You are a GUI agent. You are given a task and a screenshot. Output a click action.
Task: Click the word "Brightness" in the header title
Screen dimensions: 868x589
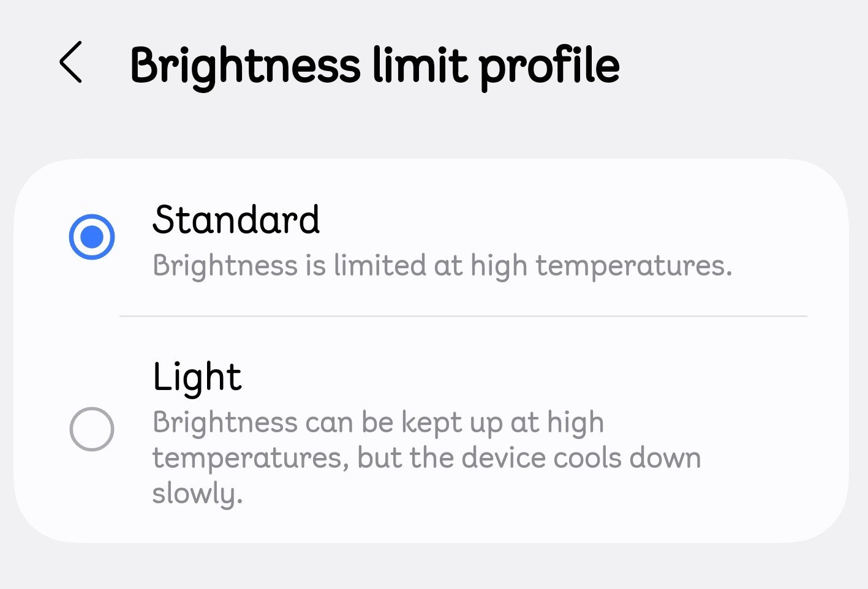click(x=245, y=66)
